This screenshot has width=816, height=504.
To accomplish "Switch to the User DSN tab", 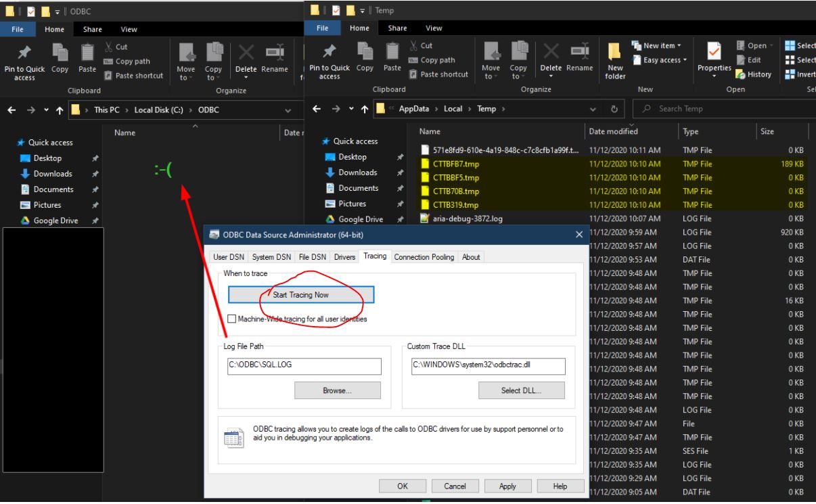I will (x=229, y=257).
